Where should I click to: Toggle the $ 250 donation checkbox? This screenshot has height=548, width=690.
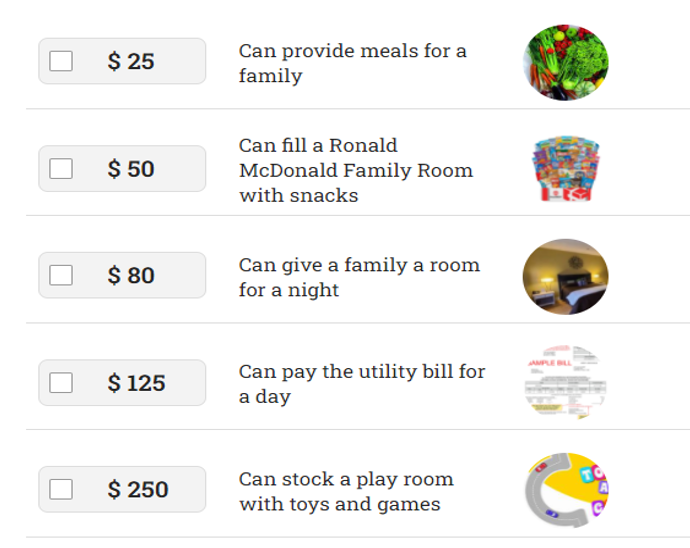pyautogui.click(x=61, y=489)
